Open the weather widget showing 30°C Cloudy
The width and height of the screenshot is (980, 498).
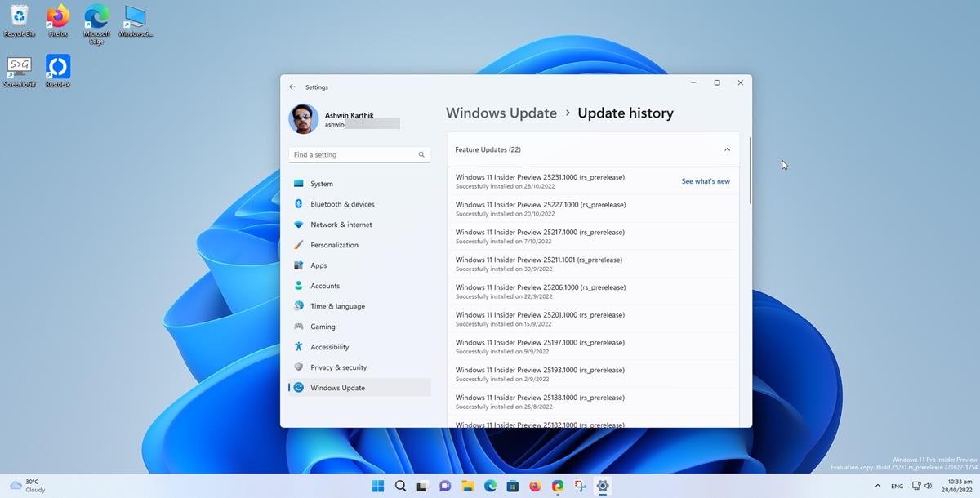[x=27, y=486]
